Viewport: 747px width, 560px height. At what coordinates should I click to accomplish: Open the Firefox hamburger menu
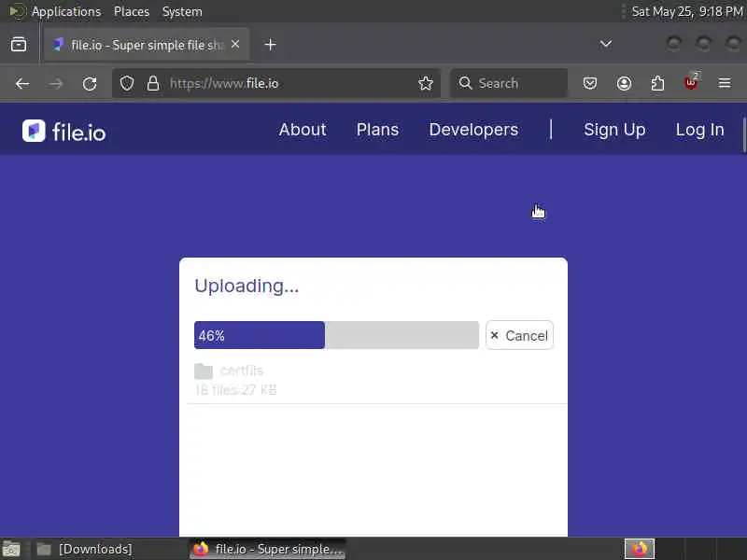(x=725, y=83)
